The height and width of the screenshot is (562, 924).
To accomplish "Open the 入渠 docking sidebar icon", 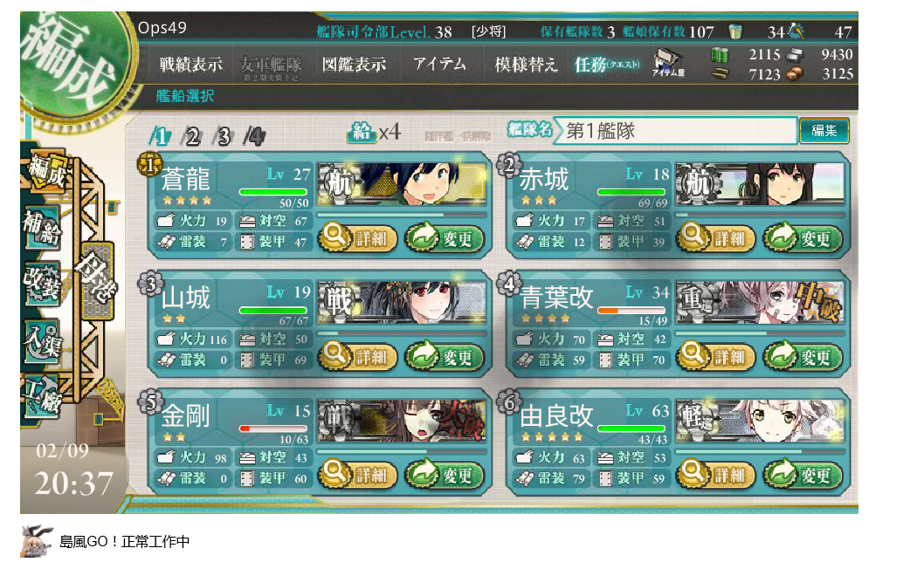I will (43, 340).
